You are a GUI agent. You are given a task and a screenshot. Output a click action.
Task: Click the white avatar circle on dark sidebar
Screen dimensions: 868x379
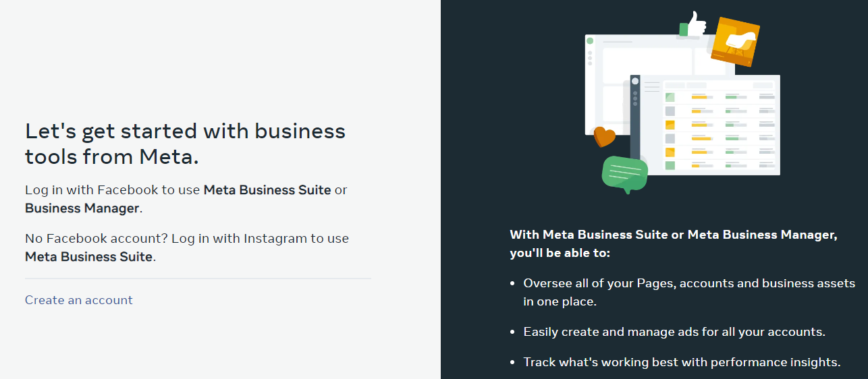click(x=635, y=81)
